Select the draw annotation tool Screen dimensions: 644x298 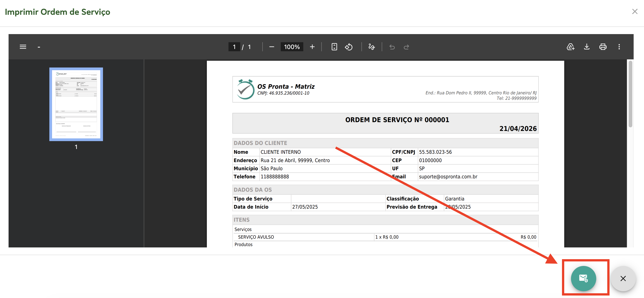point(372,47)
